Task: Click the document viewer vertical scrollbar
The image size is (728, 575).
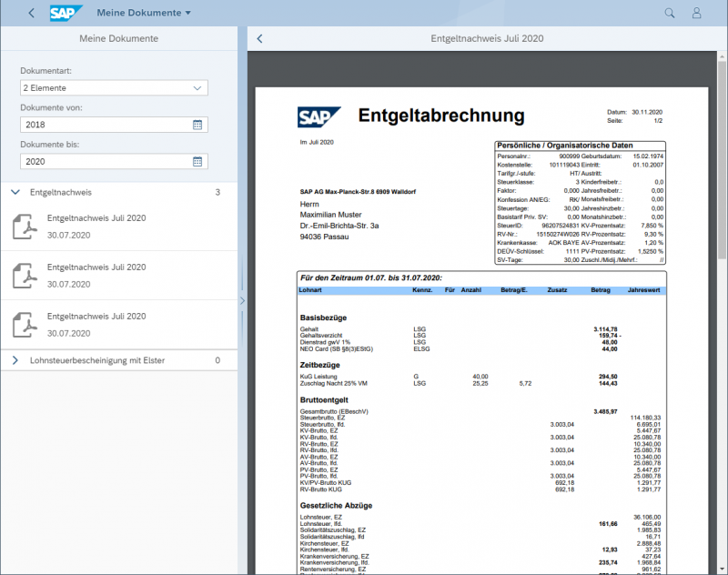Action: click(722, 160)
